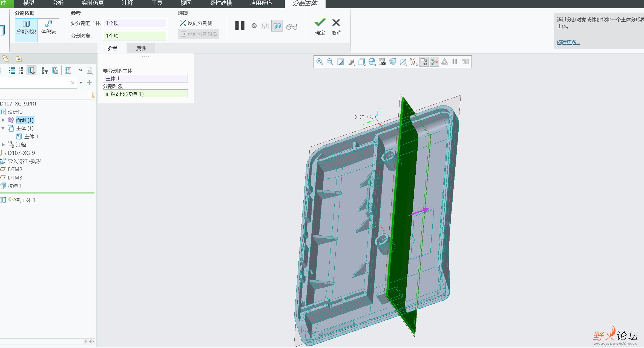Clear the model tree search field

pyautogui.click(x=73, y=83)
